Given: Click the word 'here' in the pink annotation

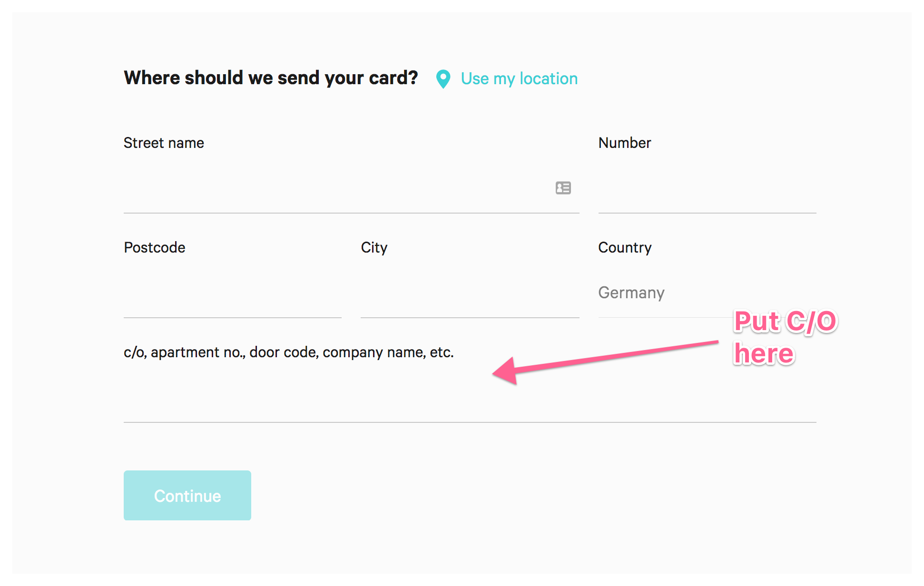Looking at the screenshot, I should point(764,354).
